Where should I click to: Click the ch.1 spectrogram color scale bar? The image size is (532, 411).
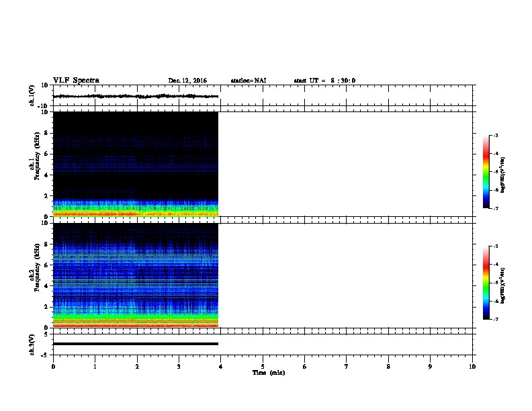click(486, 172)
